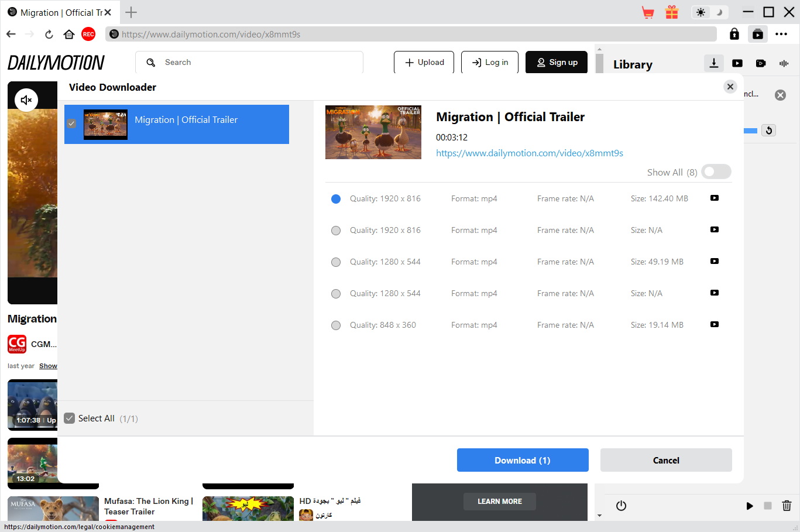Retry the download in the library
The width and height of the screenshot is (800, 532).
769,131
